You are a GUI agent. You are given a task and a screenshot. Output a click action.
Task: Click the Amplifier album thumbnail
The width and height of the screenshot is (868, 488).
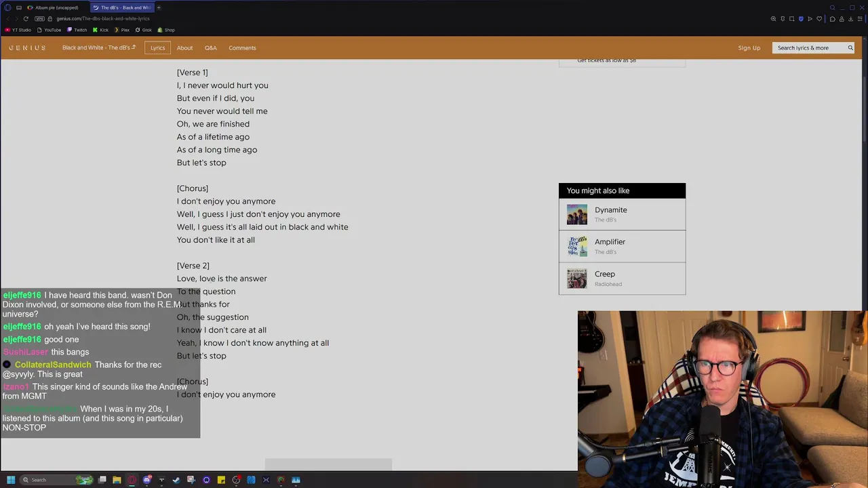click(x=577, y=246)
